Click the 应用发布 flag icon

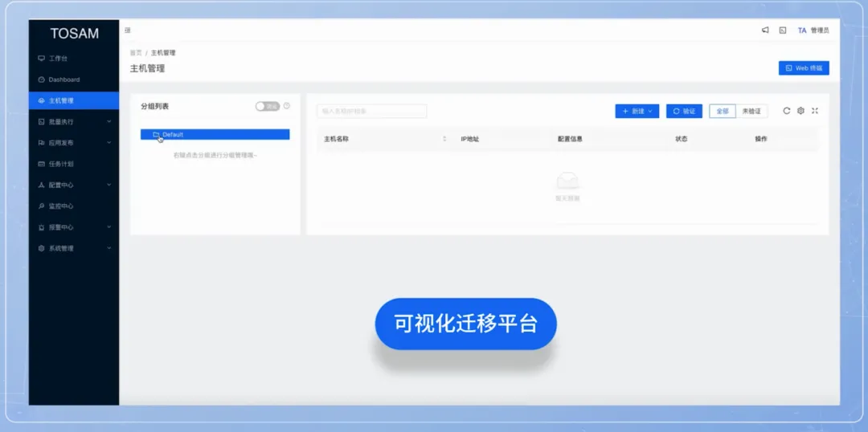pos(41,143)
